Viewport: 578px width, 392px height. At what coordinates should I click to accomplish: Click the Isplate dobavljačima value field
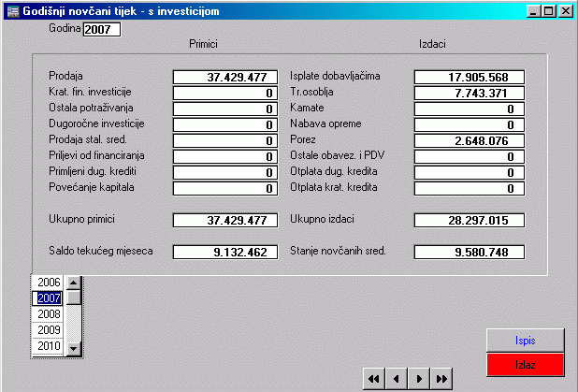pos(470,77)
